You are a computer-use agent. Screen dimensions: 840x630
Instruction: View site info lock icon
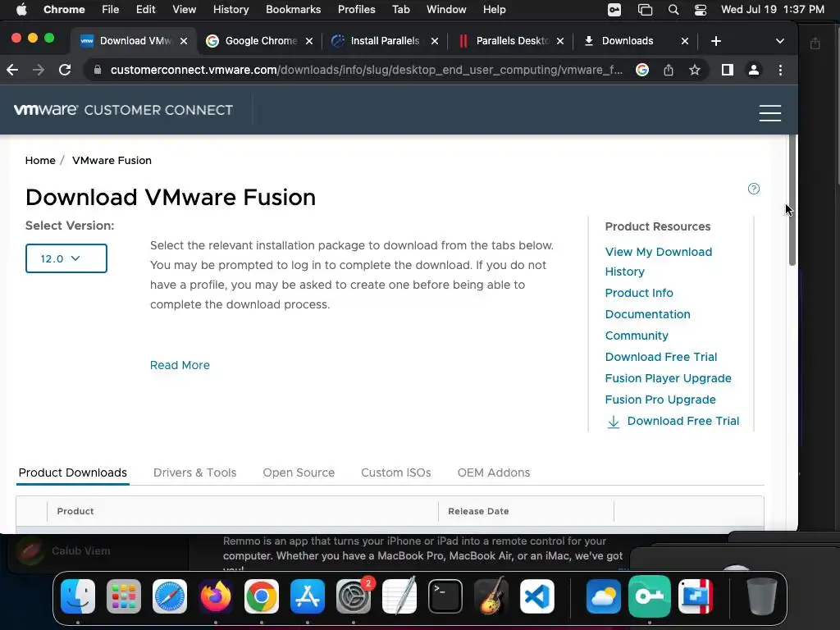pos(97,70)
